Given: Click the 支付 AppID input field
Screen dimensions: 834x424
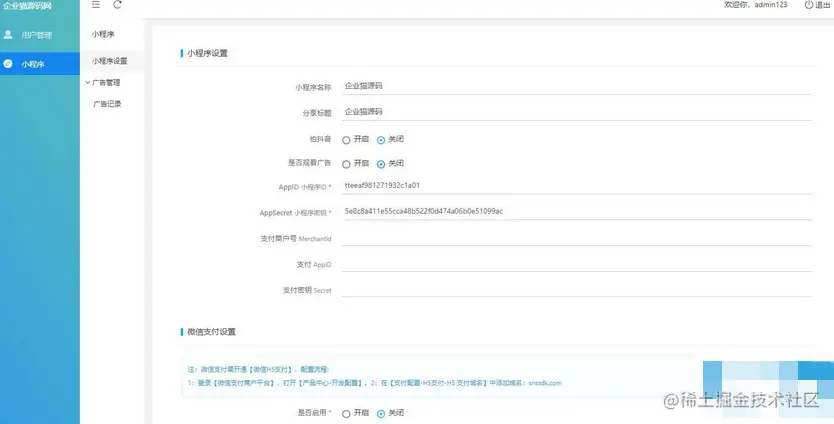Looking at the screenshot, I should 577,263.
